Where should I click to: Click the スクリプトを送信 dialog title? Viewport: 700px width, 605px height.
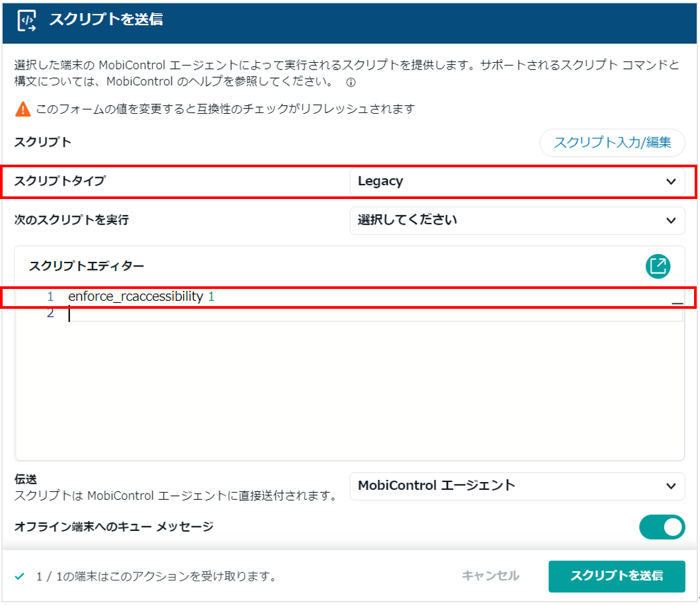[106, 19]
